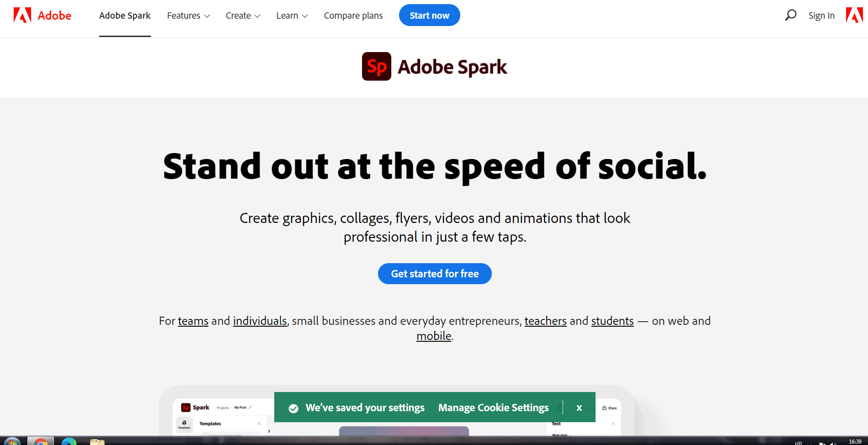Image resolution: width=868 pixels, height=445 pixels.
Task: Open the file explorer taskbar icon
Action: pos(97,442)
